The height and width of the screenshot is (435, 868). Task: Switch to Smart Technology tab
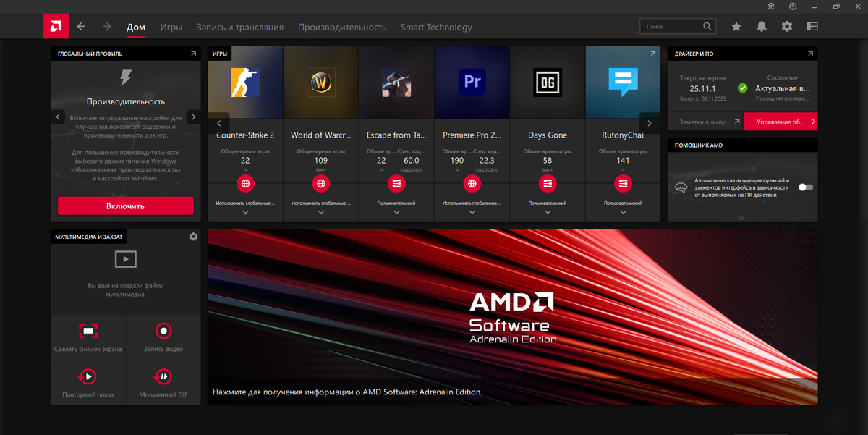point(436,27)
